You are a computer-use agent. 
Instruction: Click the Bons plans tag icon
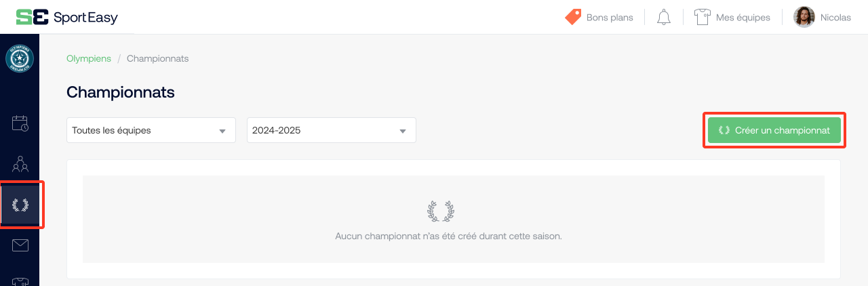click(x=573, y=18)
